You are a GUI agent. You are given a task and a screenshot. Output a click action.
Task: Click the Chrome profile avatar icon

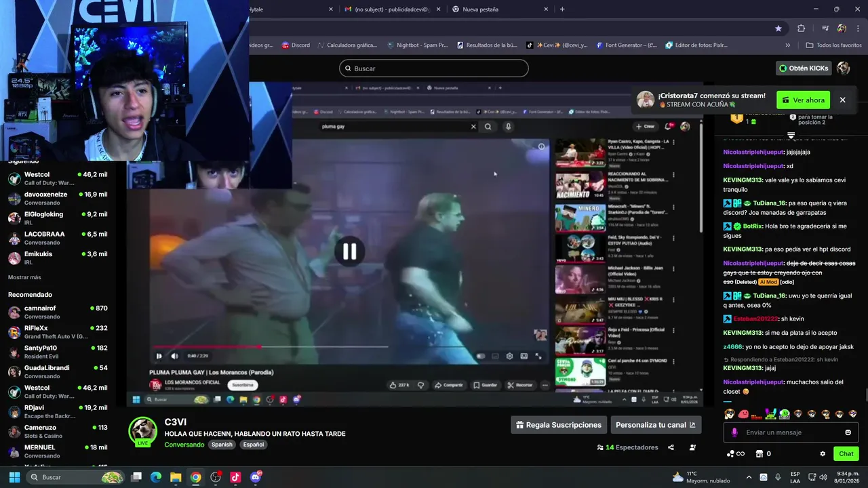coord(842,28)
